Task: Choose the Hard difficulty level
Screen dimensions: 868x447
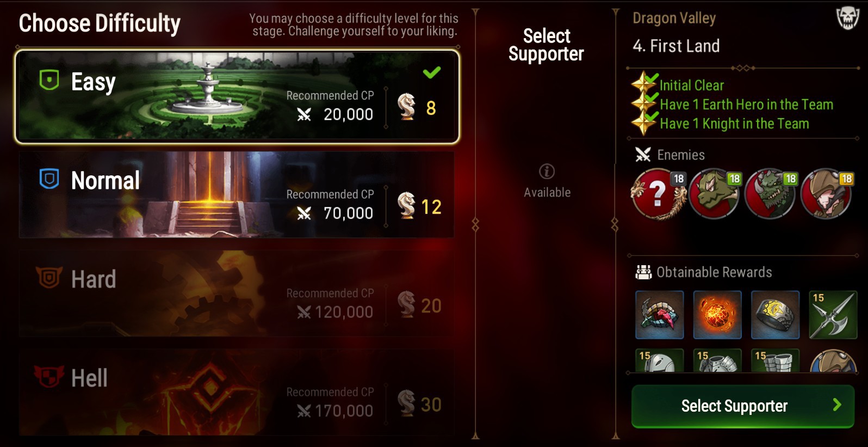Action: click(x=237, y=293)
